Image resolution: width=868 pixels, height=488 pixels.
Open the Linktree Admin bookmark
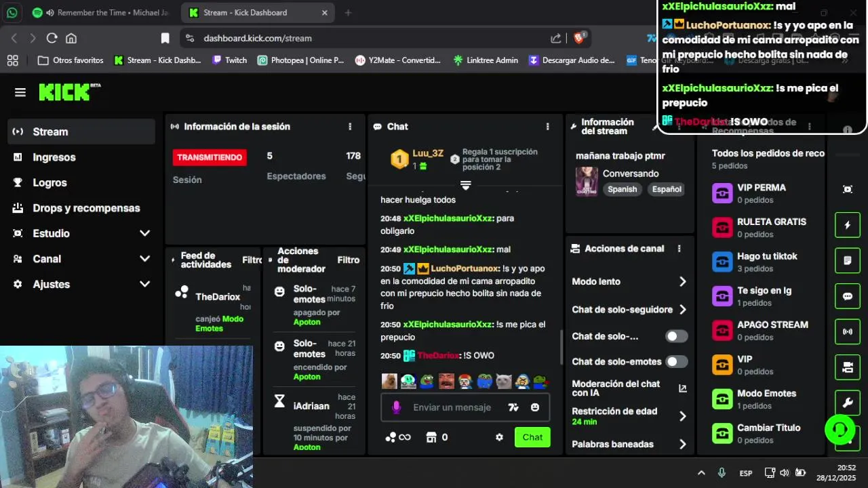pos(486,60)
